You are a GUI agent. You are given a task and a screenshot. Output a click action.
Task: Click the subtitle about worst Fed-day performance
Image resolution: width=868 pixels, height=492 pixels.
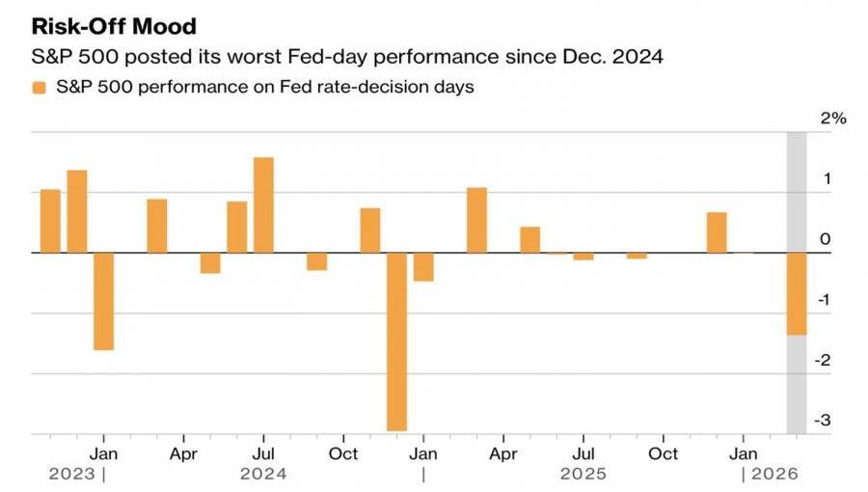pyautogui.click(x=347, y=57)
